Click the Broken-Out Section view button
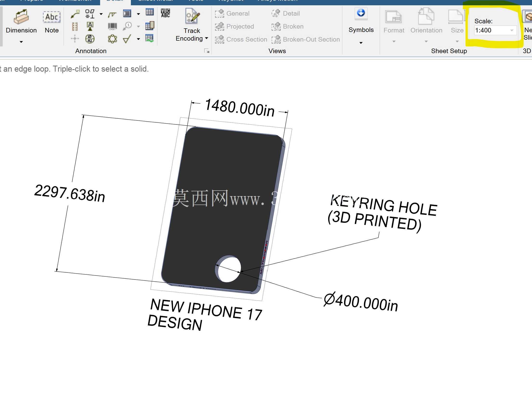The width and height of the screenshot is (532, 398). (x=306, y=39)
